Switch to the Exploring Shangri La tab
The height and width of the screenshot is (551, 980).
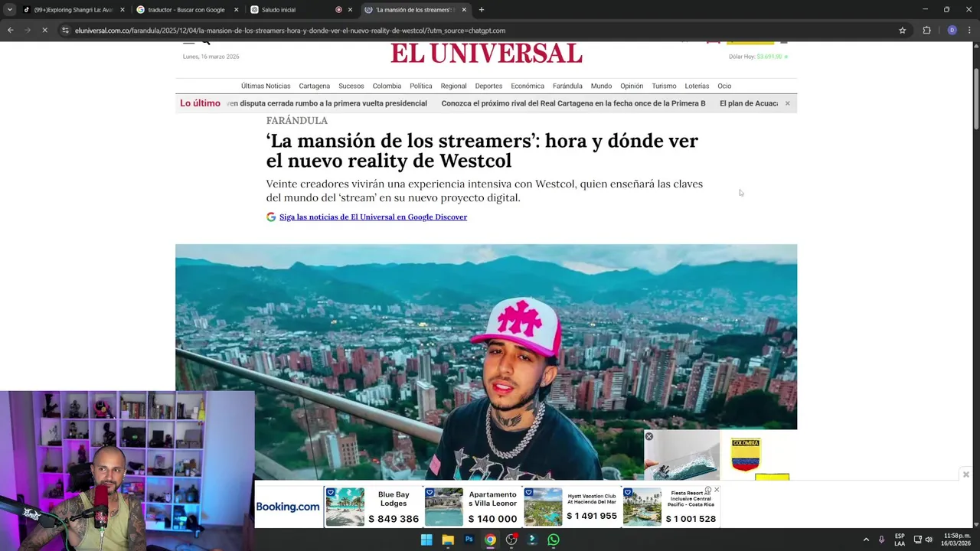click(73, 10)
